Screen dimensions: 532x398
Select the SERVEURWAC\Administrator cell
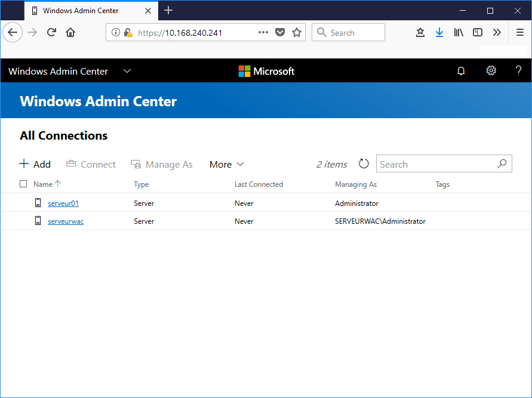(380, 221)
